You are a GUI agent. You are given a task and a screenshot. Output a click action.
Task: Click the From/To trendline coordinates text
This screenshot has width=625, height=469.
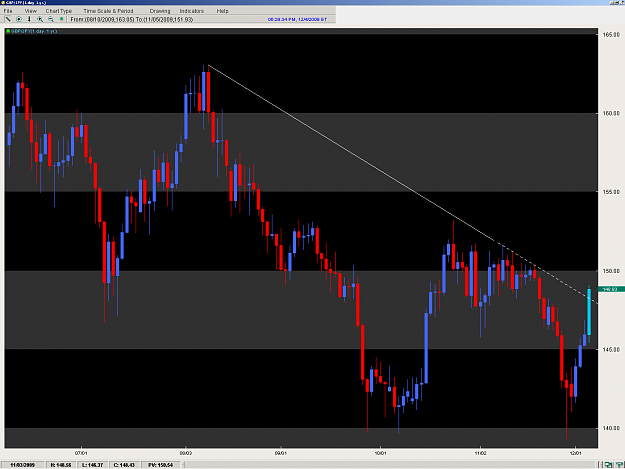(x=132, y=19)
